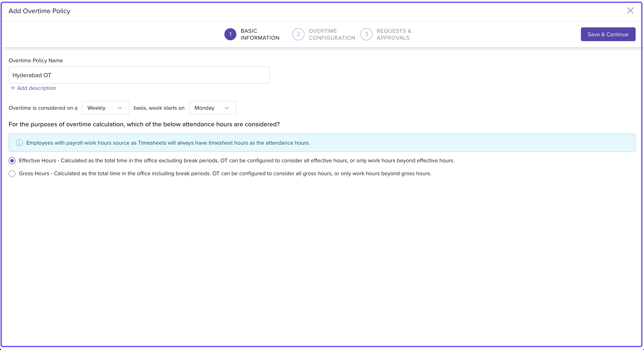Screen dimensions: 644x350
Task: Go to Overtime Configuration step
Action: click(332, 34)
